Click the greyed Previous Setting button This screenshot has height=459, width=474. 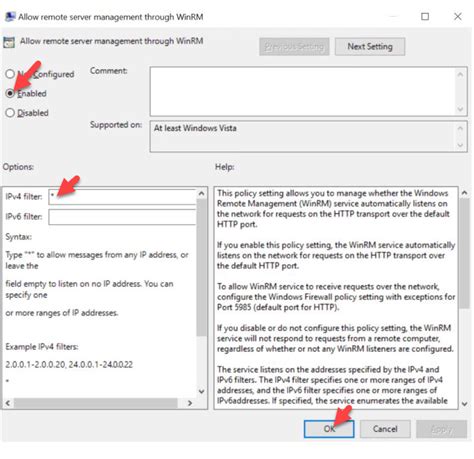[294, 46]
